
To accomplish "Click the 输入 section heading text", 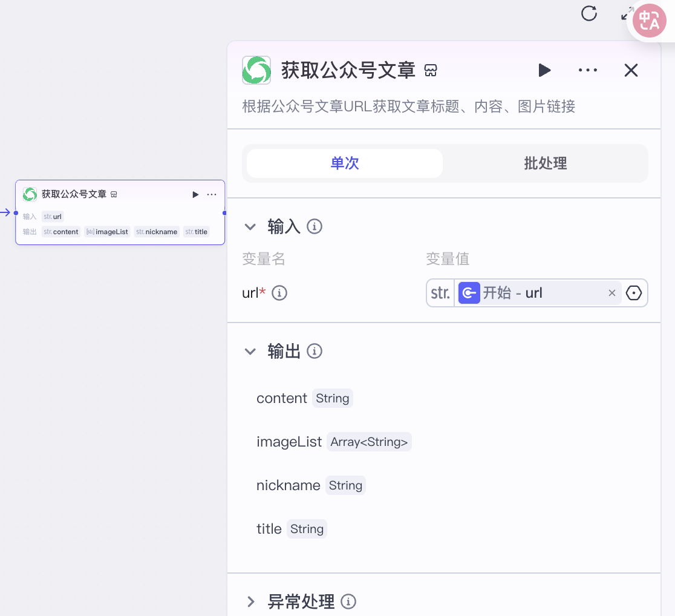I will 284,226.
